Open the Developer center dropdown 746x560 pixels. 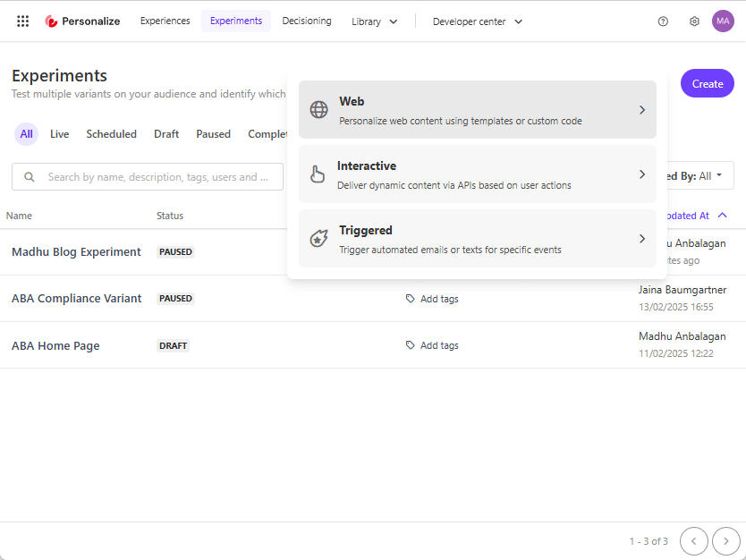coord(477,21)
